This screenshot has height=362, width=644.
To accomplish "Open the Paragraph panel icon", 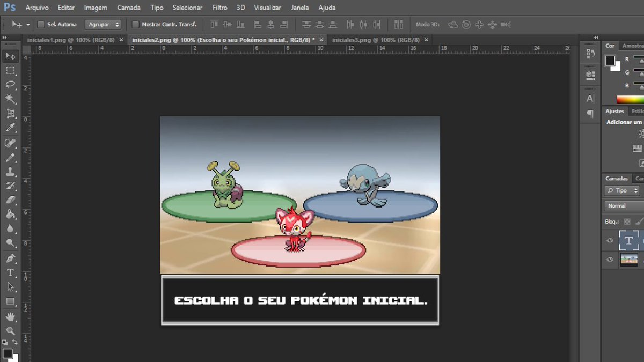I will tap(590, 114).
